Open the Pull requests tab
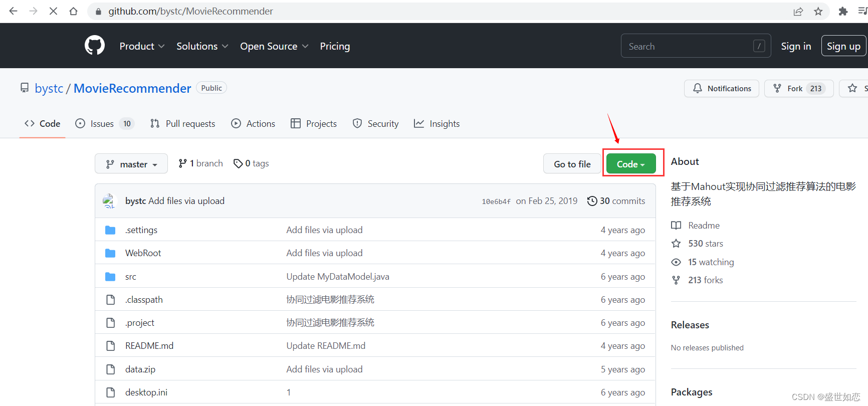Viewport: 868px width, 406px height. coord(183,124)
